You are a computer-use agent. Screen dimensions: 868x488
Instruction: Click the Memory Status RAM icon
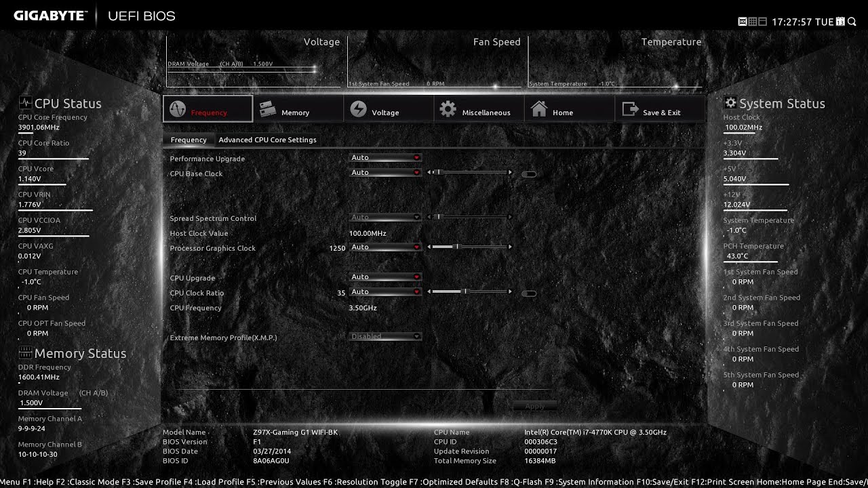pos(26,352)
